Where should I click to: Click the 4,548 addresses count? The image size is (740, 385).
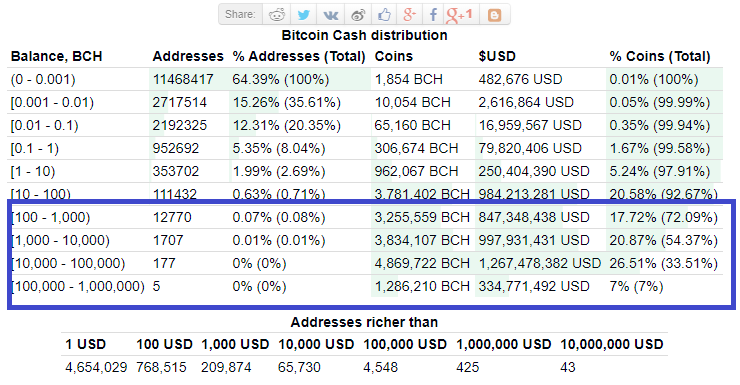point(380,368)
